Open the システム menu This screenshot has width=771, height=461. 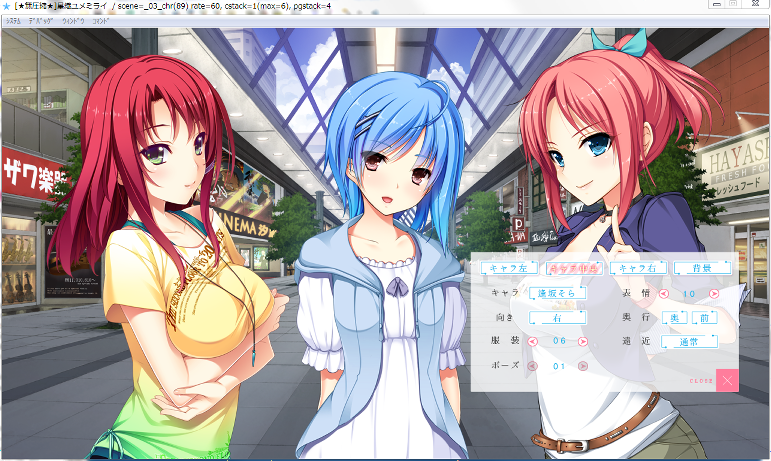click(x=14, y=20)
